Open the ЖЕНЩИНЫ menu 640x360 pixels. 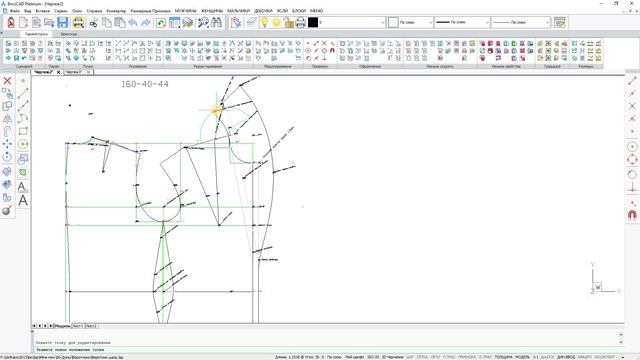click(212, 11)
